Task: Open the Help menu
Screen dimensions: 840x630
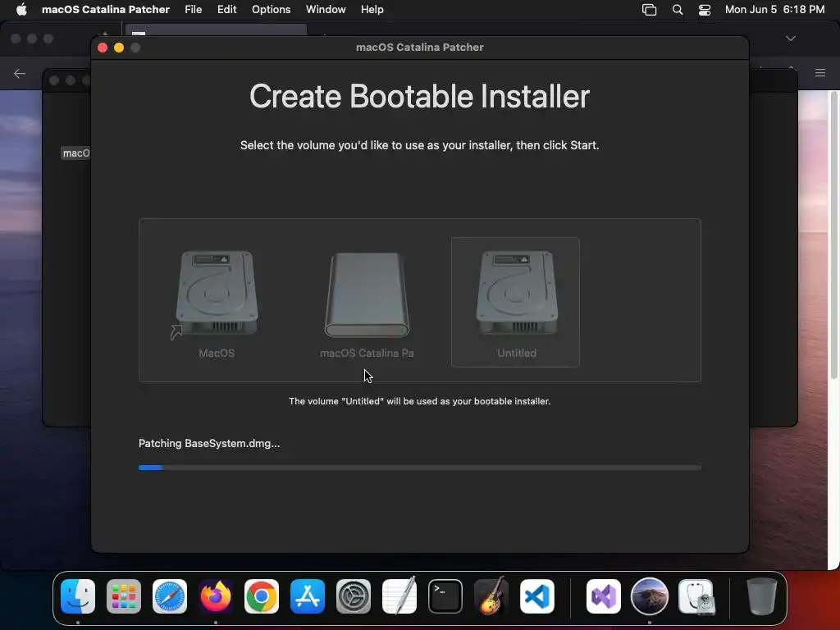Action: (x=372, y=10)
